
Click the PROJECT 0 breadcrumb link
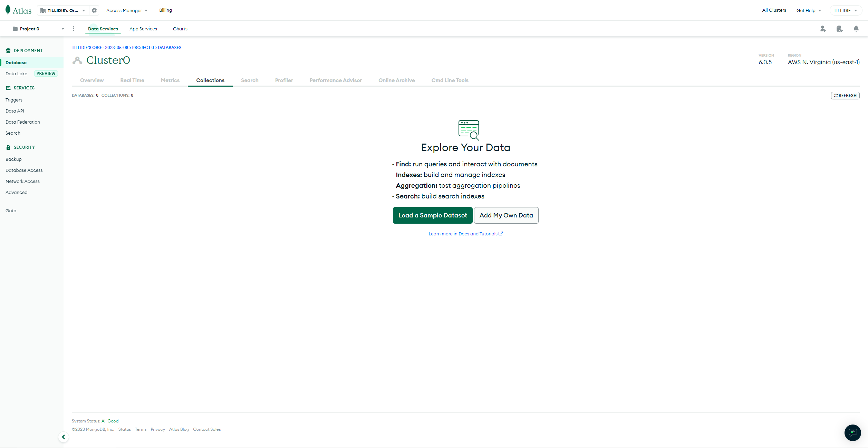(143, 47)
